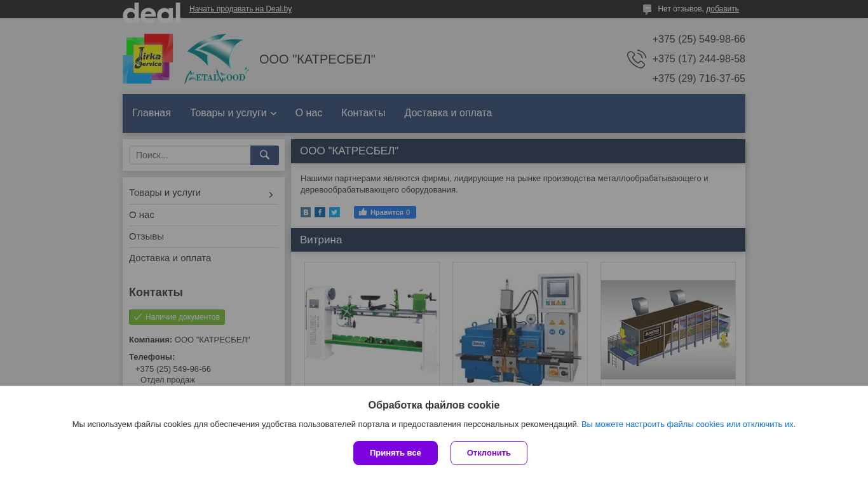This screenshot has height=488, width=868.
Task: Click phone number +375 (17) 244-98-58
Action: (698, 59)
